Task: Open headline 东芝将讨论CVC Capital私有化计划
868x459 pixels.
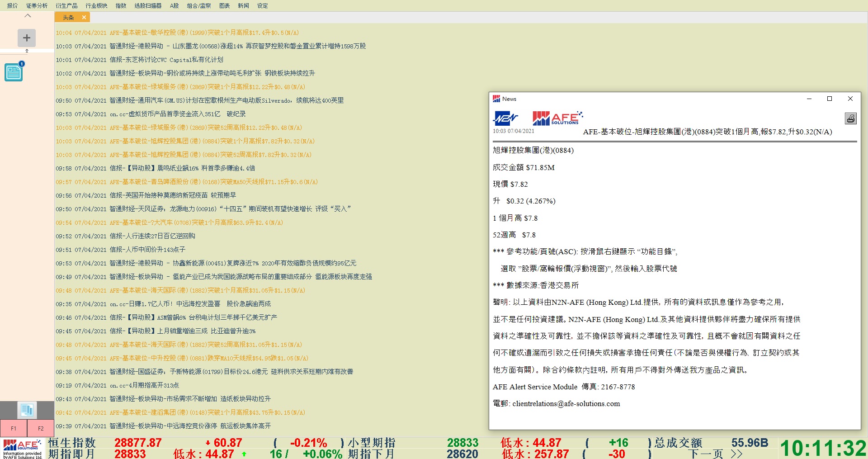Action: 139,60
